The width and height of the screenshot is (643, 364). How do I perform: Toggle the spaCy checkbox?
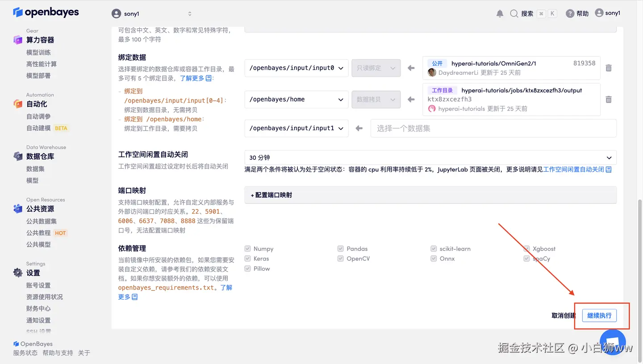pyautogui.click(x=526, y=259)
